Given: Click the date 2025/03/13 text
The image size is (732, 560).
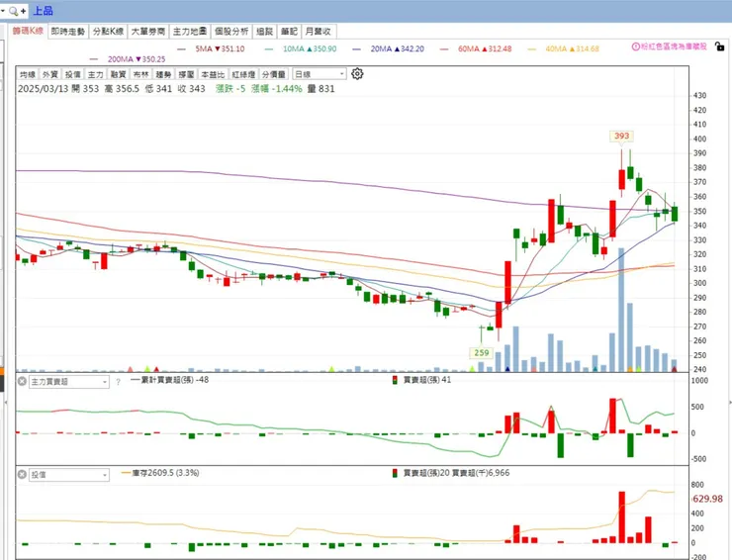Looking at the screenshot, I should coord(43,89).
